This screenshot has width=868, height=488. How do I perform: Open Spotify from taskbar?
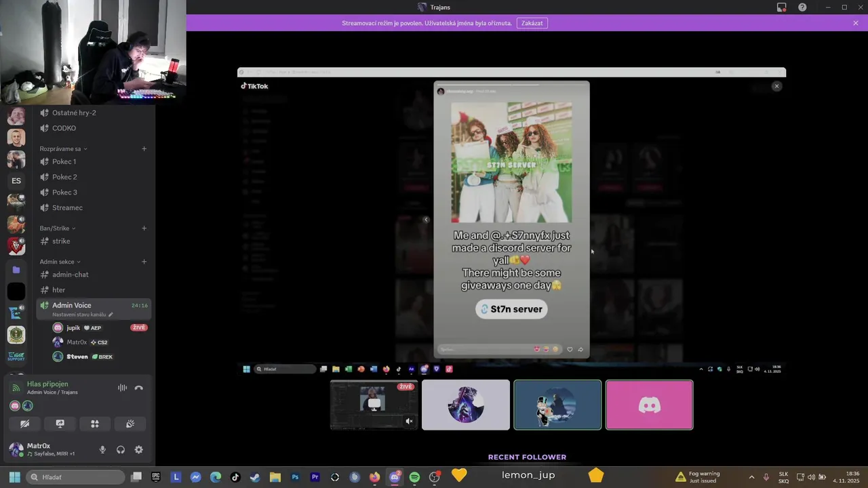[x=414, y=477]
